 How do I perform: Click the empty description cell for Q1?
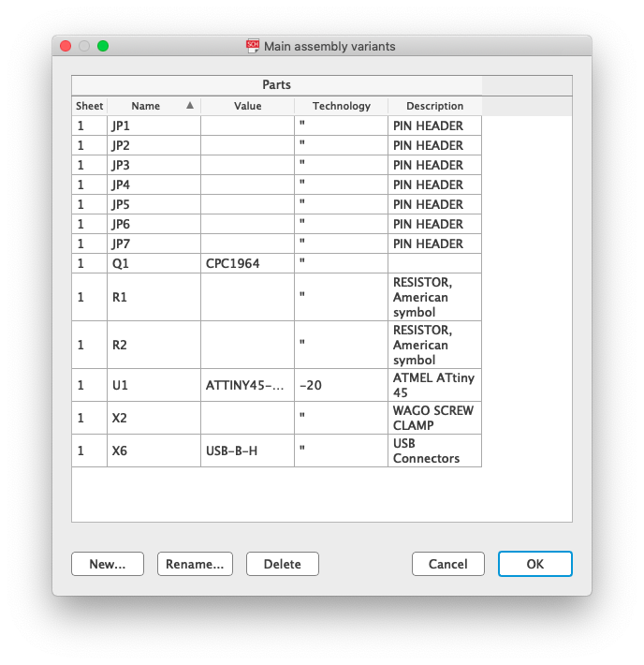435,263
